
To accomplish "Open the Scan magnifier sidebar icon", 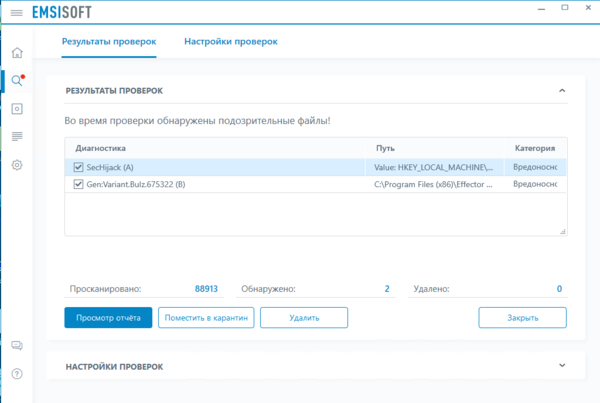I will pyautogui.click(x=17, y=80).
